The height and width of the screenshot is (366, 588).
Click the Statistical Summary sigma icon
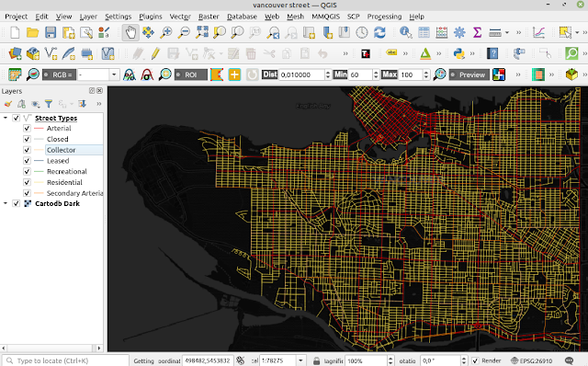pyautogui.click(x=477, y=33)
